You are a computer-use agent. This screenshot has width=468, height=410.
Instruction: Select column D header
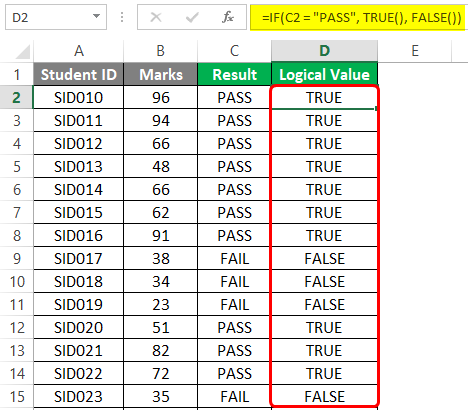(324, 51)
